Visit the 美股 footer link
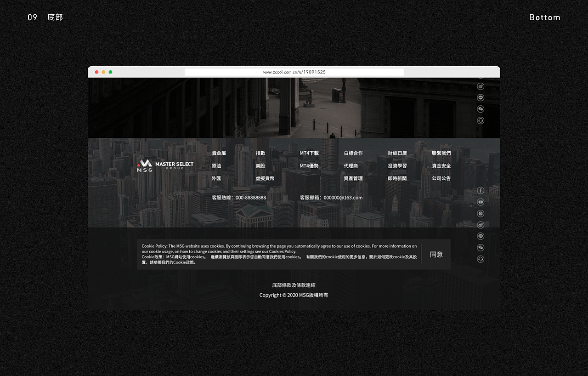The width and height of the screenshot is (588, 376). coord(260,166)
